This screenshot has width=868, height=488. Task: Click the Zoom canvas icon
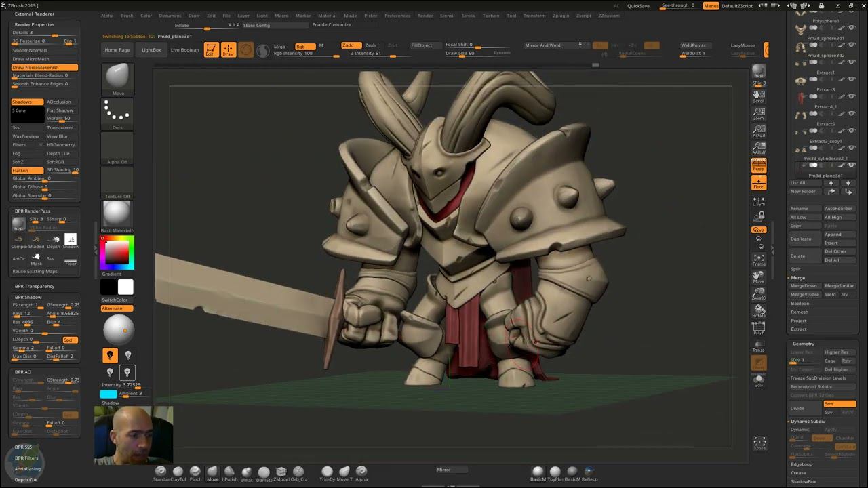point(759,113)
